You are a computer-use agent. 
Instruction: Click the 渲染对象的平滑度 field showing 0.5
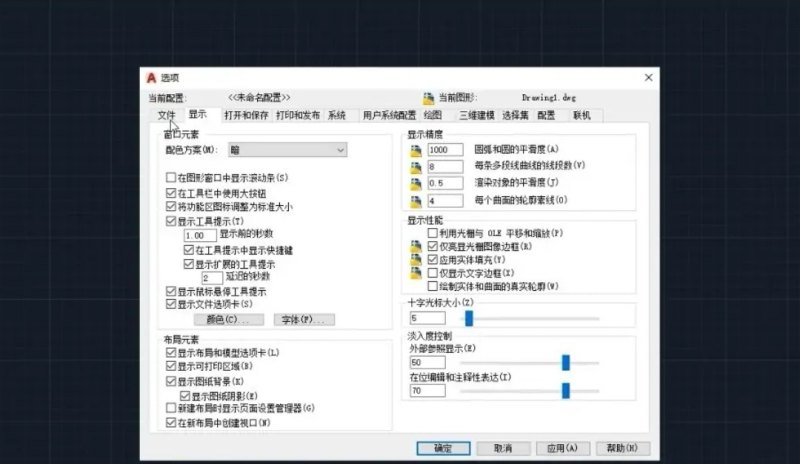coord(445,183)
